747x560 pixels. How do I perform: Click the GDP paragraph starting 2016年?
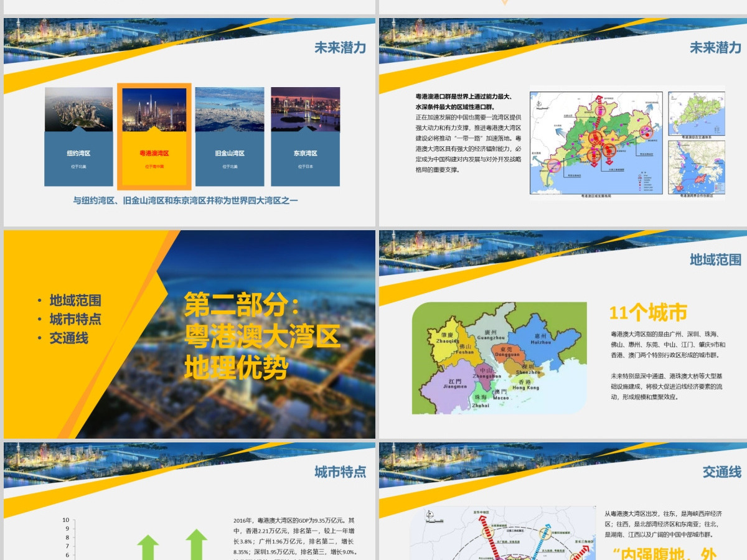(x=295, y=539)
